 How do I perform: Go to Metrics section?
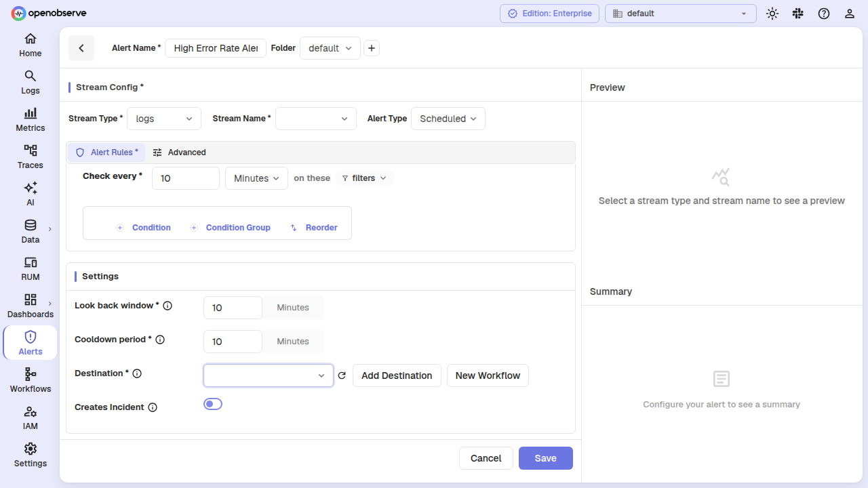30,119
